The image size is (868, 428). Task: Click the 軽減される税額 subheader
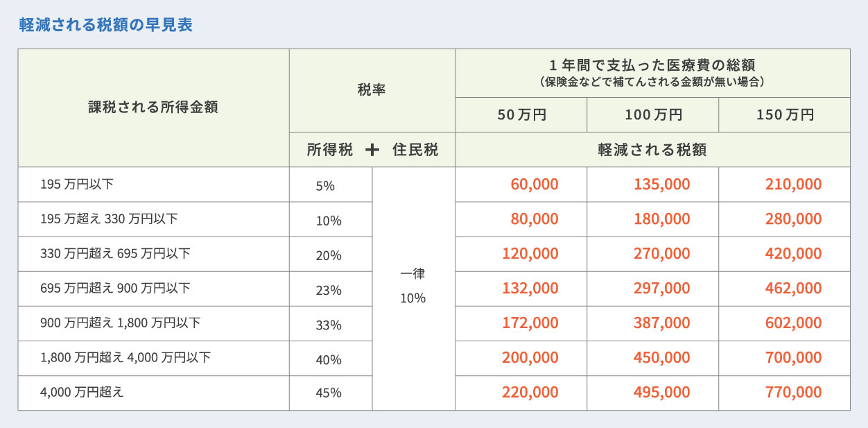point(653,150)
